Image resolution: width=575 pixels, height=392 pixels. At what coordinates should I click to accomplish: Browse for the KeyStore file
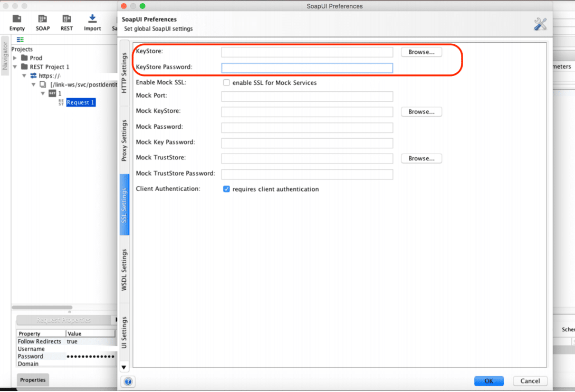[421, 52]
